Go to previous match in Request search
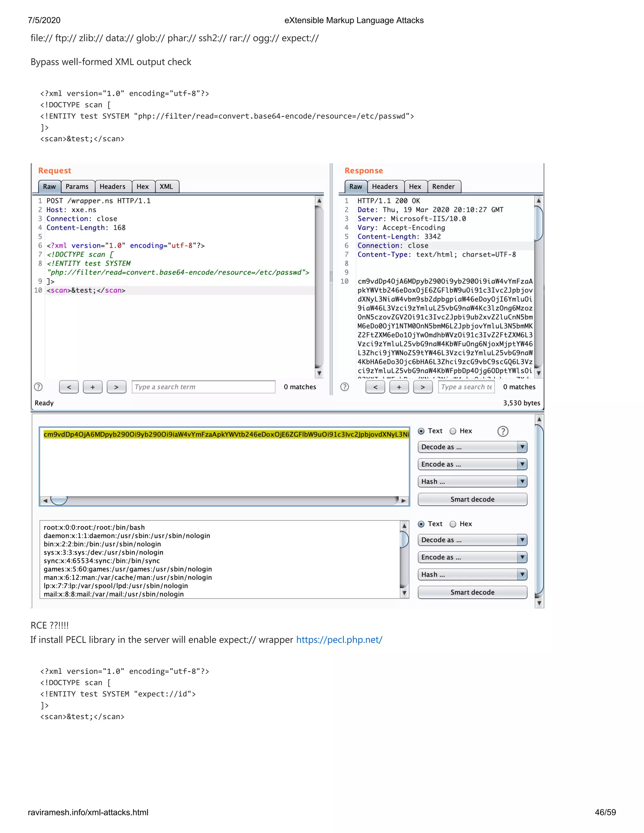 point(69,387)
